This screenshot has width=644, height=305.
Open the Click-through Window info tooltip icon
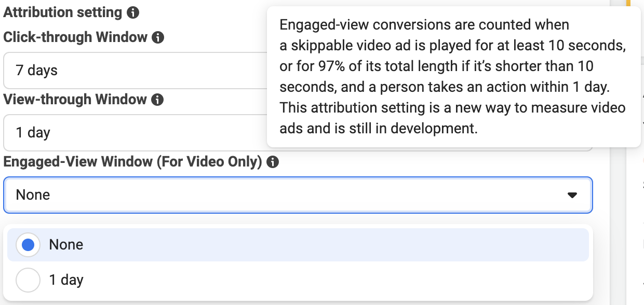pyautogui.click(x=158, y=37)
